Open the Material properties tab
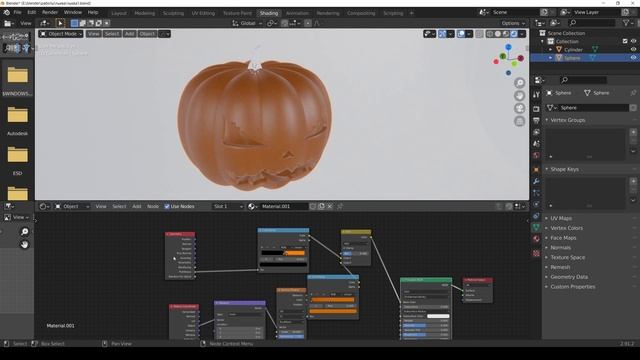Image resolution: width=640 pixels, height=360 pixels. pos(536,239)
